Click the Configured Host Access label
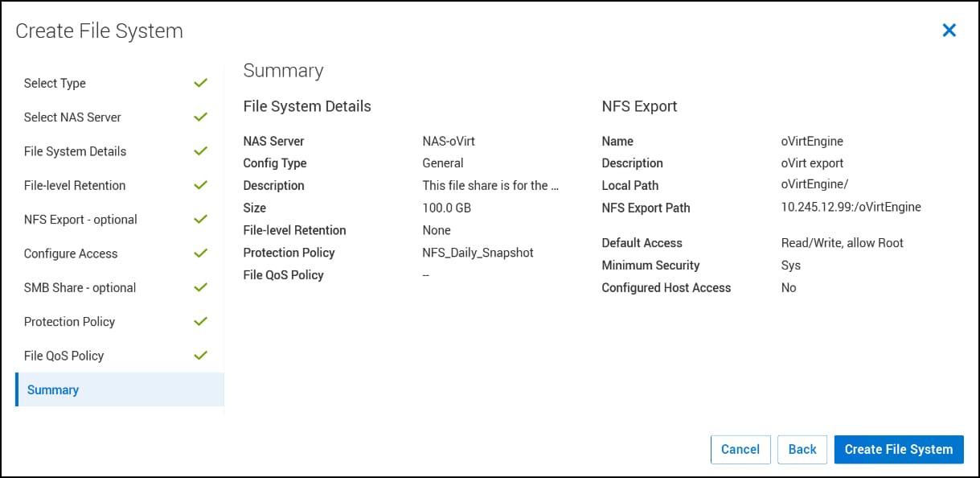This screenshot has height=478, width=980. point(666,287)
